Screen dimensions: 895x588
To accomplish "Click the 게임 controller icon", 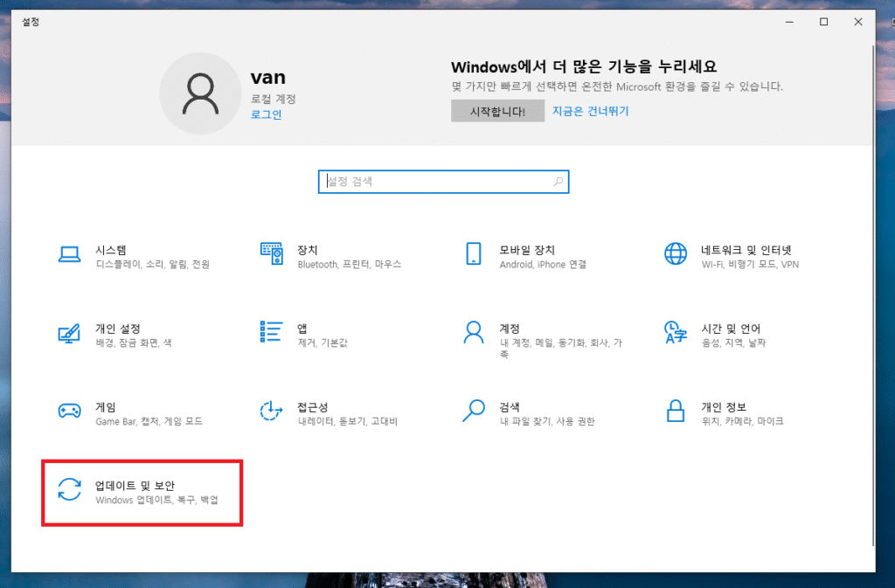I will click(x=69, y=411).
